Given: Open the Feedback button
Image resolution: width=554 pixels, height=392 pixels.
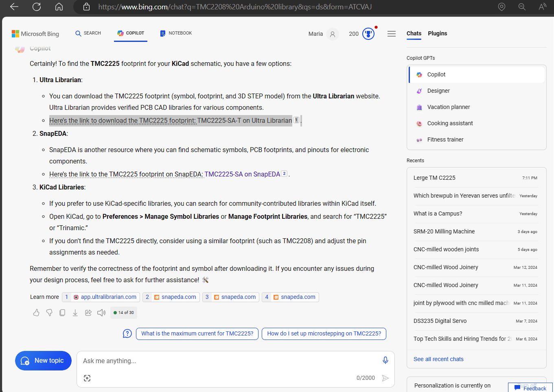Looking at the screenshot, I should (x=530, y=388).
